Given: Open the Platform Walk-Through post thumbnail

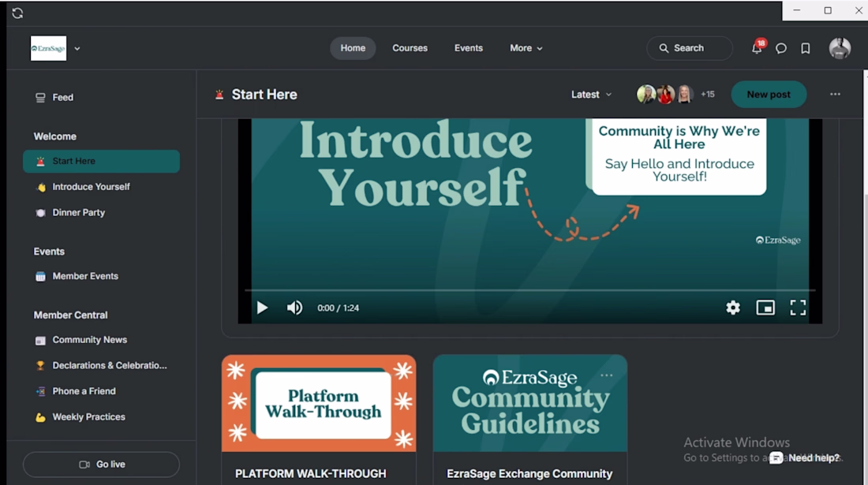Looking at the screenshot, I should (x=319, y=403).
